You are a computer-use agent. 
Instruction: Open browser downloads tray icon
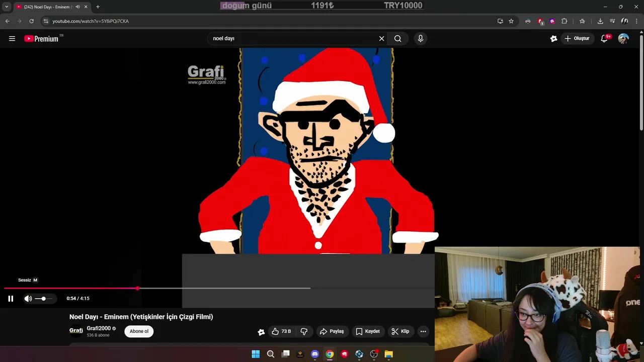(x=600, y=21)
